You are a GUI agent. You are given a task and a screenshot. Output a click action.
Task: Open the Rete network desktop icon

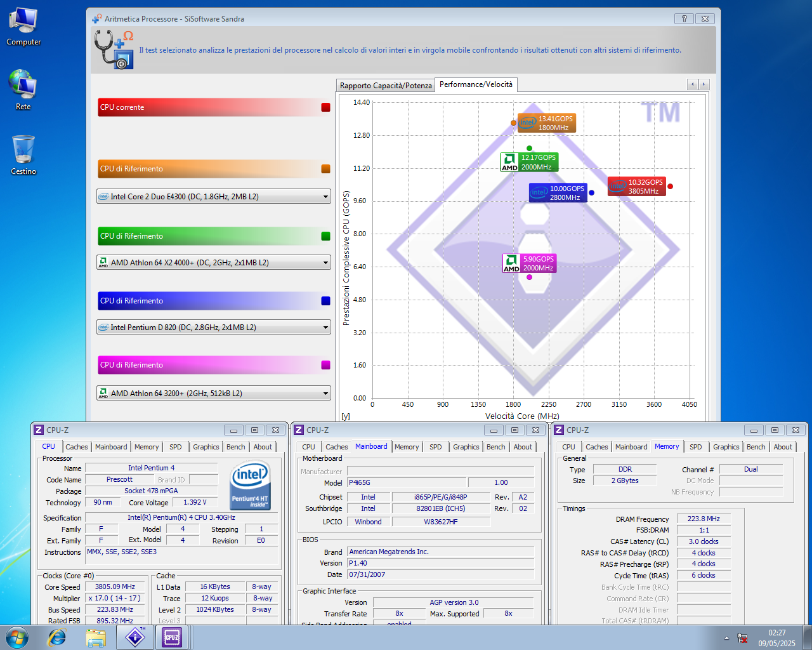click(23, 90)
